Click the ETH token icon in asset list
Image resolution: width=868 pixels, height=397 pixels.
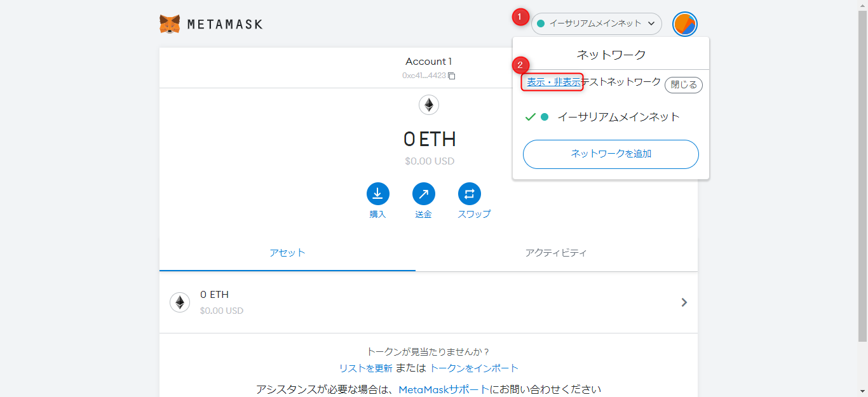pos(180,302)
